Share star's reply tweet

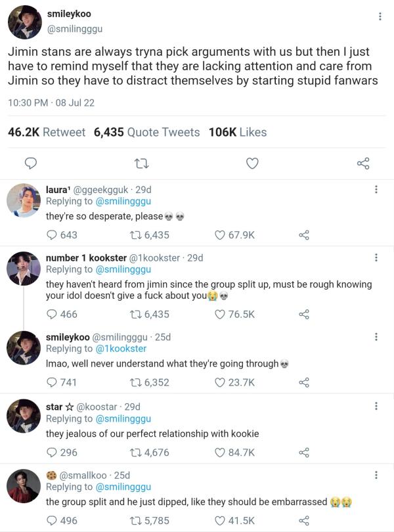pos(303,453)
